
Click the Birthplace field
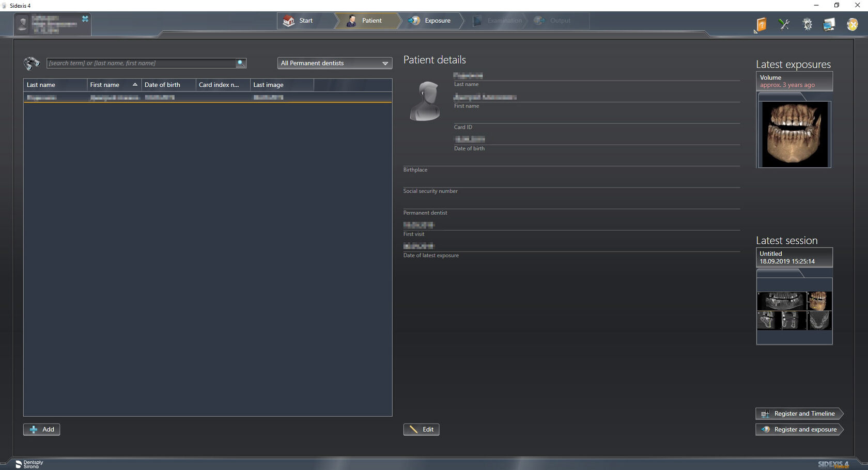pyautogui.click(x=571, y=161)
